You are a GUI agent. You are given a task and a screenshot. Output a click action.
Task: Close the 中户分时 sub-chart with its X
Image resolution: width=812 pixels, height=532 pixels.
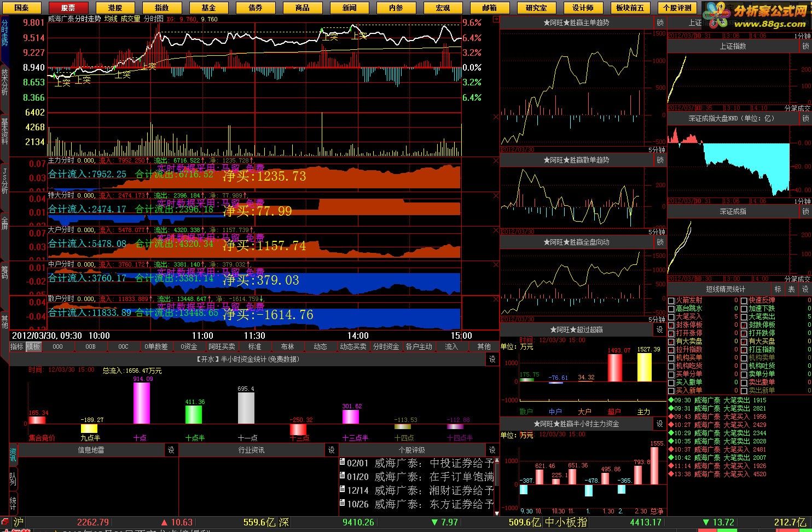(x=496, y=264)
